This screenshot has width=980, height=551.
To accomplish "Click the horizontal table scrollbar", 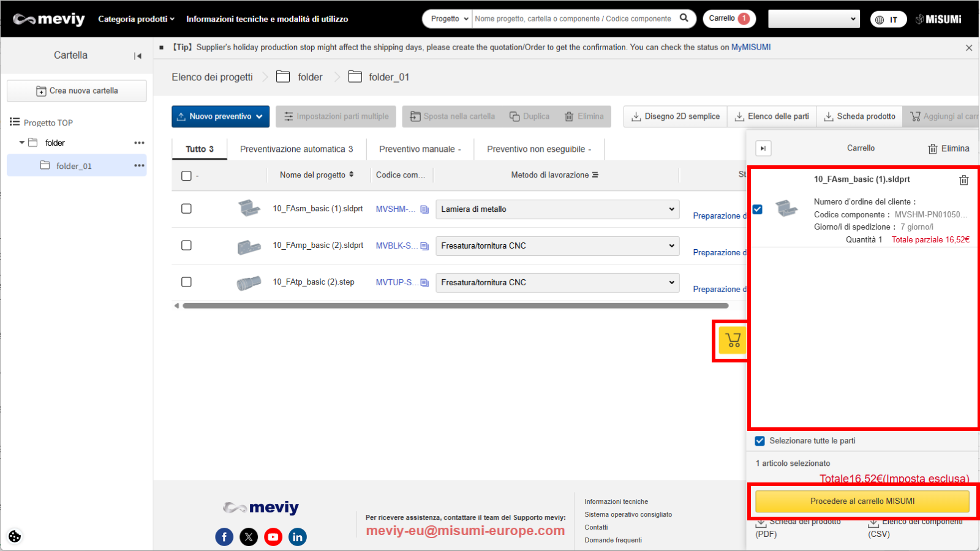I will [x=455, y=305].
